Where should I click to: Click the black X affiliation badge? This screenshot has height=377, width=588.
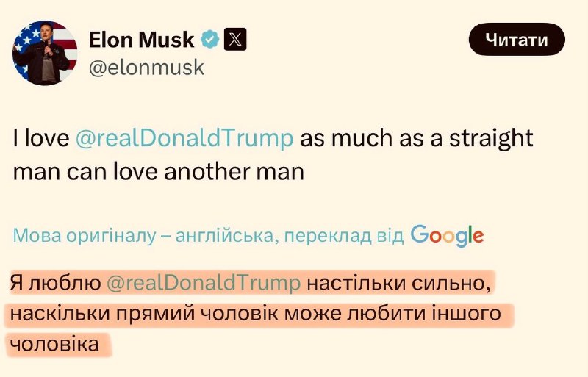[x=235, y=39]
